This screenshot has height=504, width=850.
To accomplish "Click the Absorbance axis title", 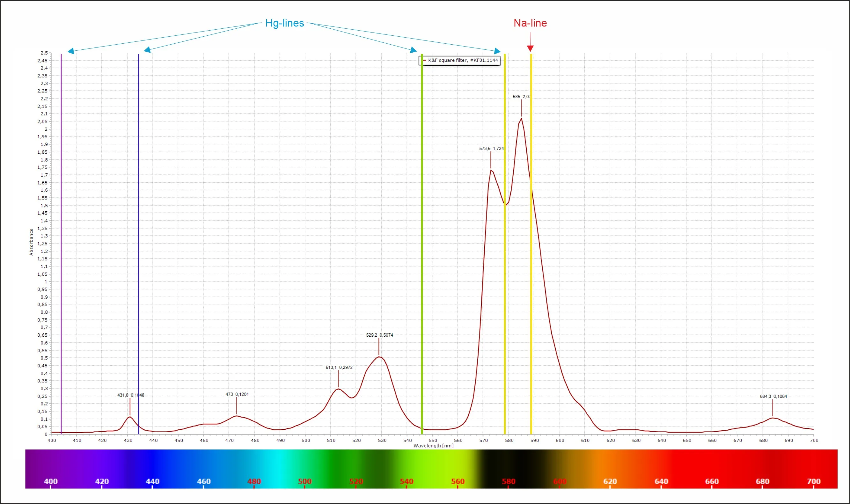I will pyautogui.click(x=31, y=242).
